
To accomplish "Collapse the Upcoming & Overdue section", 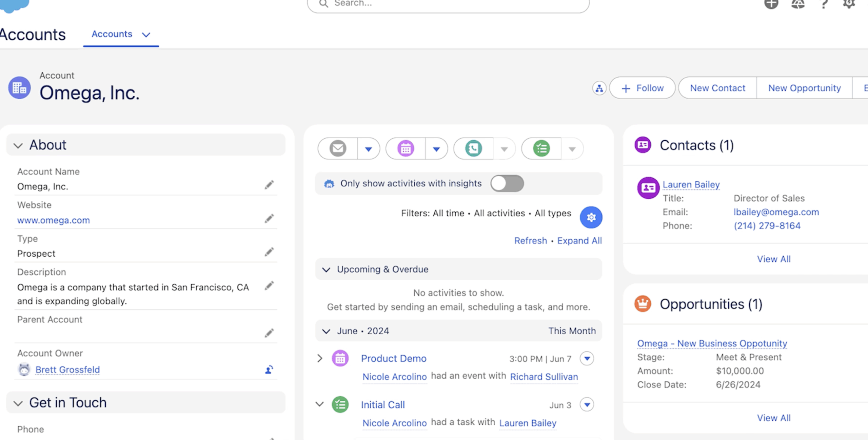I will coord(326,269).
